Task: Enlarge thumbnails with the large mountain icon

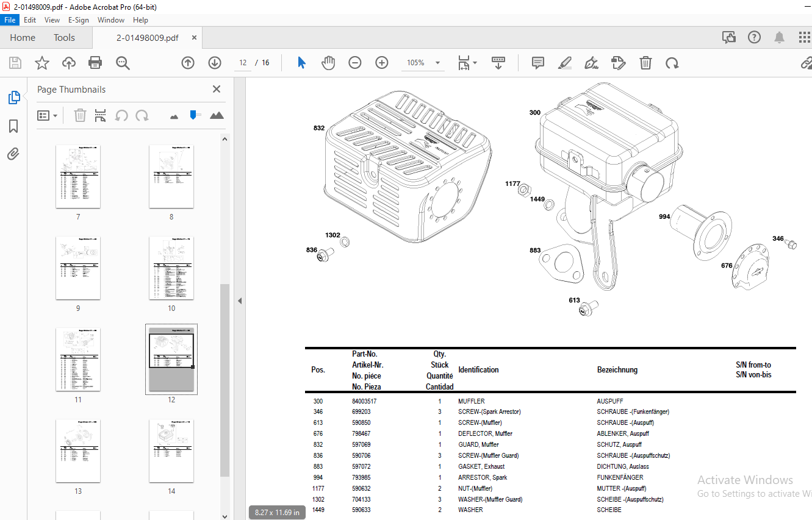Action: click(x=217, y=115)
